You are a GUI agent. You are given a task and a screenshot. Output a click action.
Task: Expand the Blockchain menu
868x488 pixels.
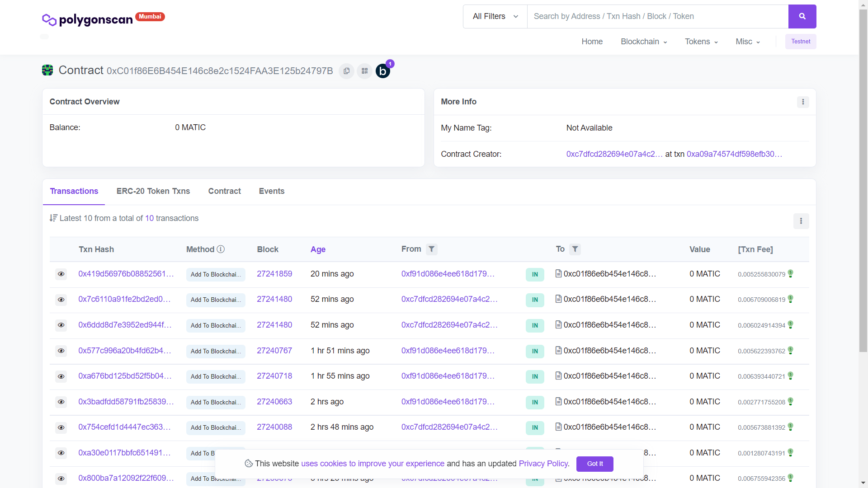click(643, 42)
